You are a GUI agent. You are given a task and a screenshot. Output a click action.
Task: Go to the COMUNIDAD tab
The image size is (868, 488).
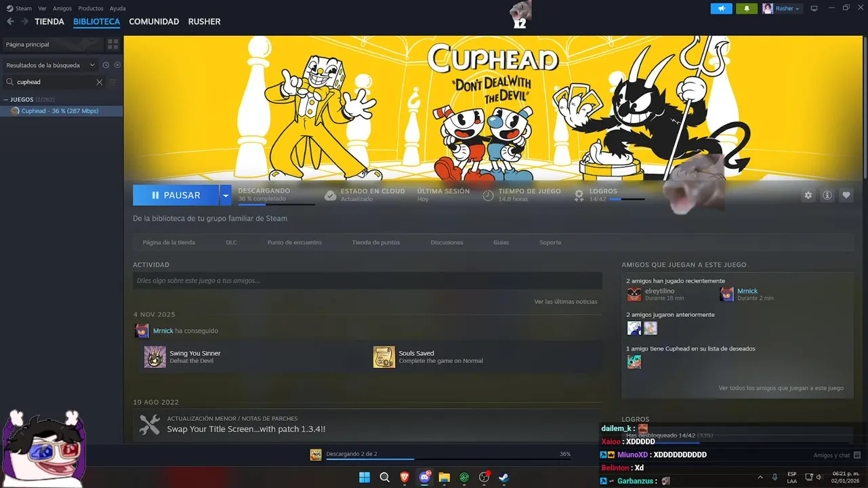click(x=154, y=22)
